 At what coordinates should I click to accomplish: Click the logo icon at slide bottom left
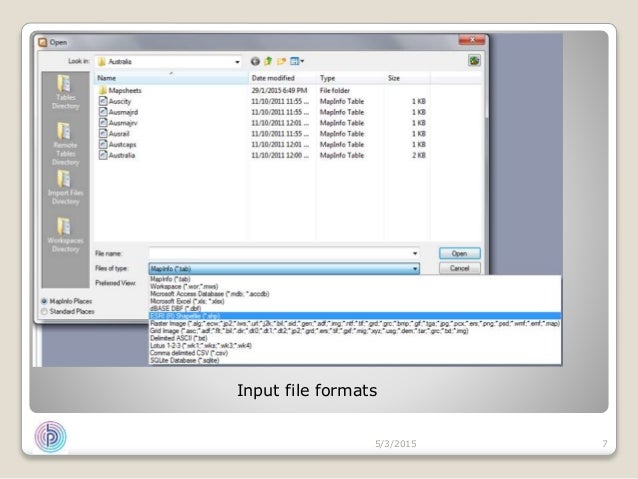pyautogui.click(x=50, y=437)
